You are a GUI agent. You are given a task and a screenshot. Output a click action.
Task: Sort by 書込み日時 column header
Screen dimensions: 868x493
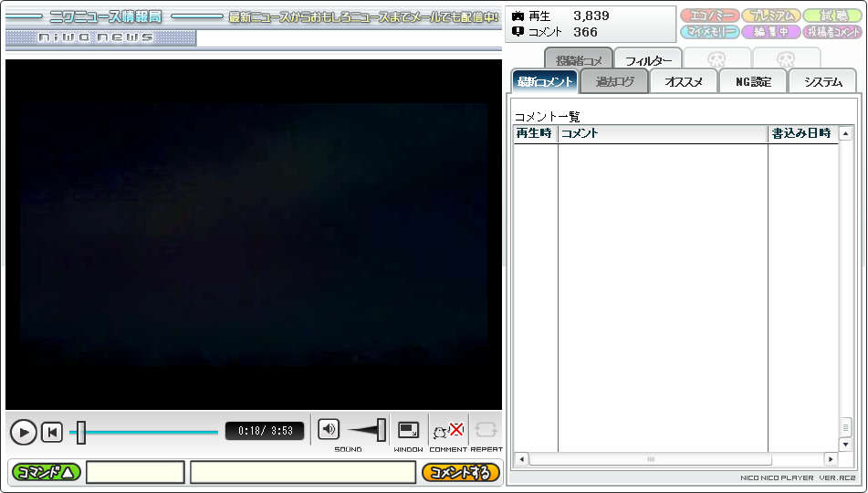[x=802, y=133]
